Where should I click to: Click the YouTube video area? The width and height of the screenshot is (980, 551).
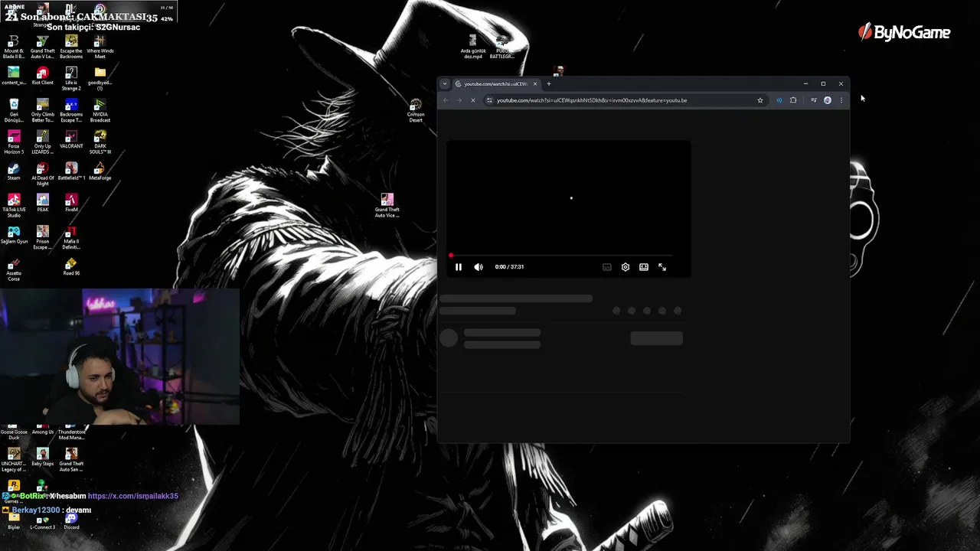point(568,197)
